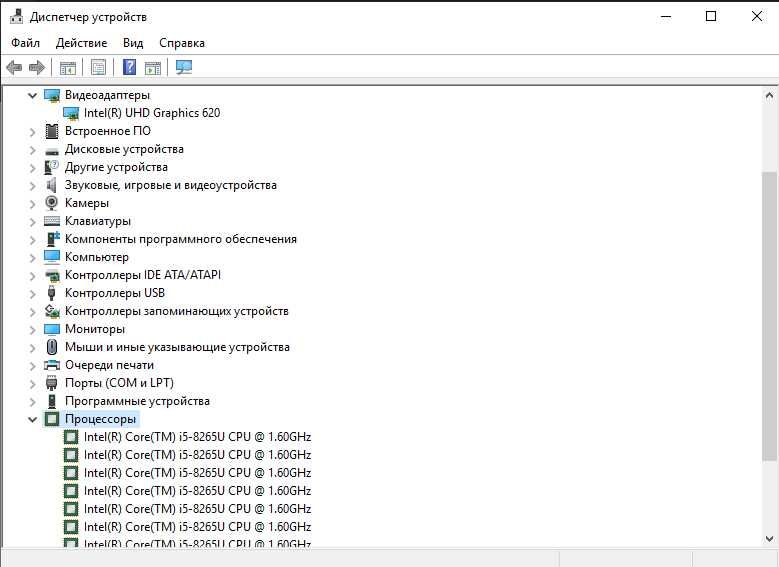Click the Контроллеры IDE ATA/ATAPI icon

tap(52, 275)
